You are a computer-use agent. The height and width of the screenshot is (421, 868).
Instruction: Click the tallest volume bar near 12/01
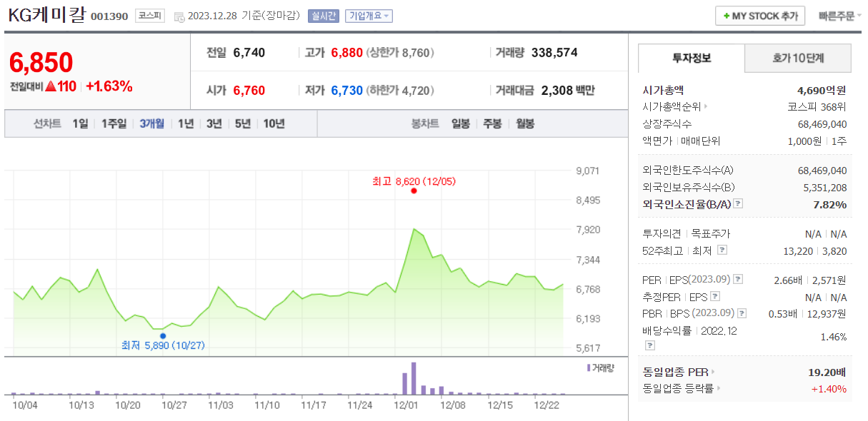(x=414, y=378)
